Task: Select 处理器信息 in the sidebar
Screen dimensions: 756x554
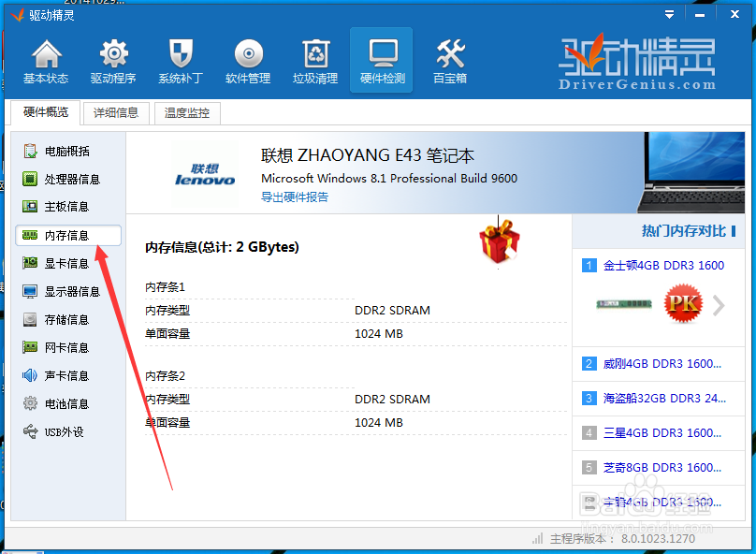Action: click(68, 179)
